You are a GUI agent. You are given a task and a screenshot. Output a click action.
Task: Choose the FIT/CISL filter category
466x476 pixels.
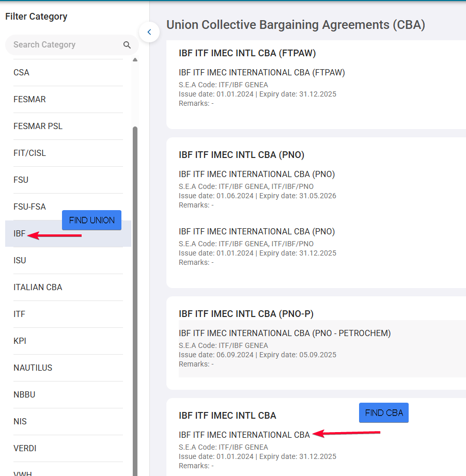click(x=68, y=153)
